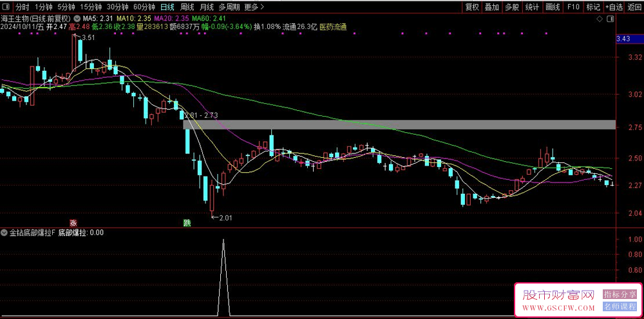Click the 底部爆拉: 0.00 indicator value

(81, 233)
